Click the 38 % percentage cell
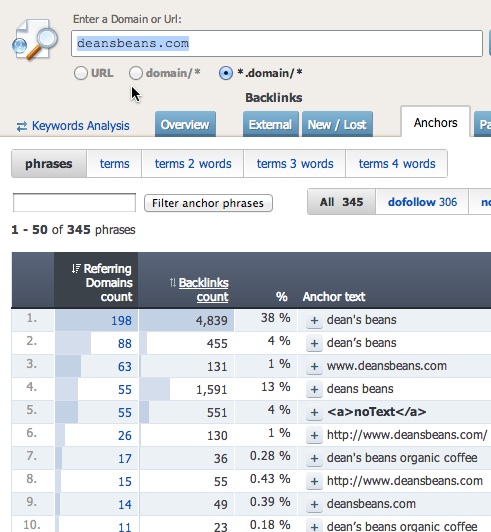 click(266, 320)
